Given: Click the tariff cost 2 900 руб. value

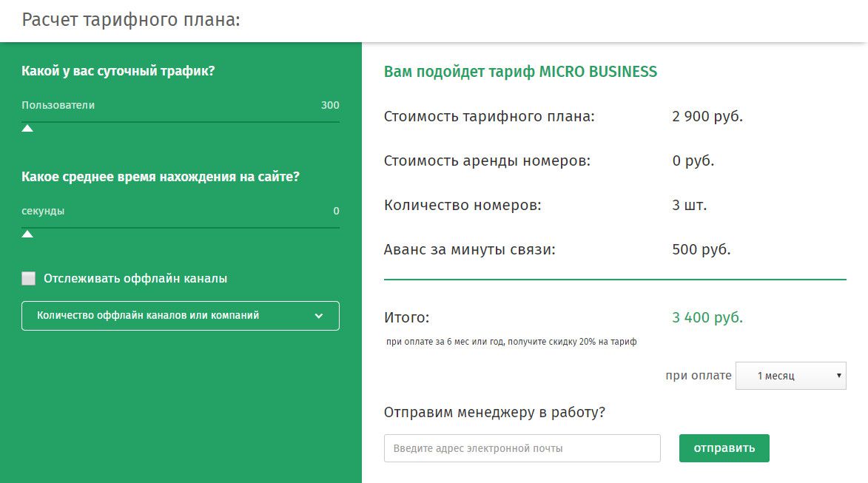Looking at the screenshot, I should tap(707, 116).
